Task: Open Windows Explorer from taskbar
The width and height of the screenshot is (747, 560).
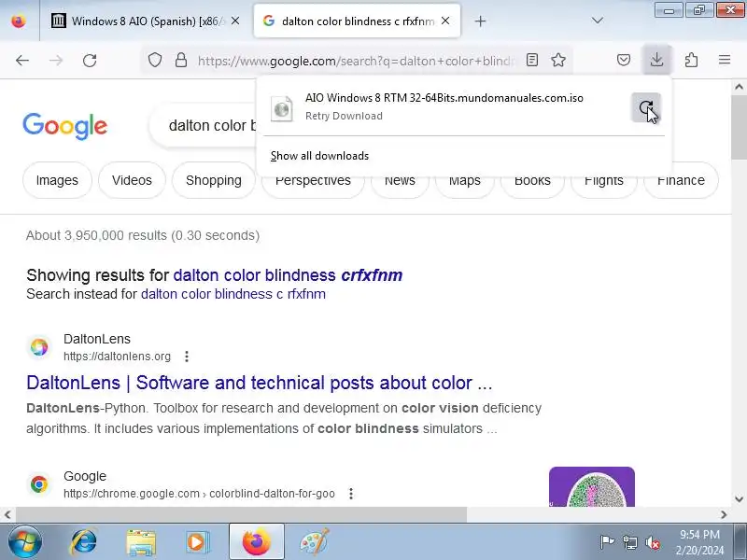Action: [141, 542]
